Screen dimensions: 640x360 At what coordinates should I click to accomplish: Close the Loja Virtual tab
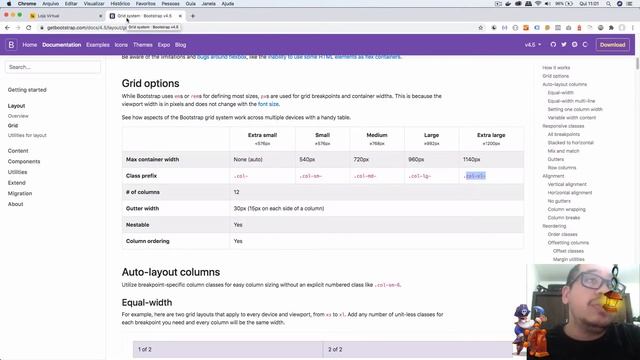[100, 16]
